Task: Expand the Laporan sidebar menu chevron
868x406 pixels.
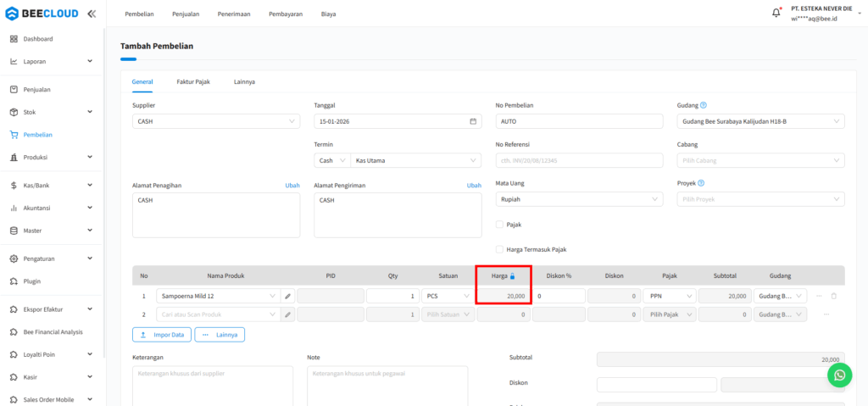Action: (x=90, y=61)
